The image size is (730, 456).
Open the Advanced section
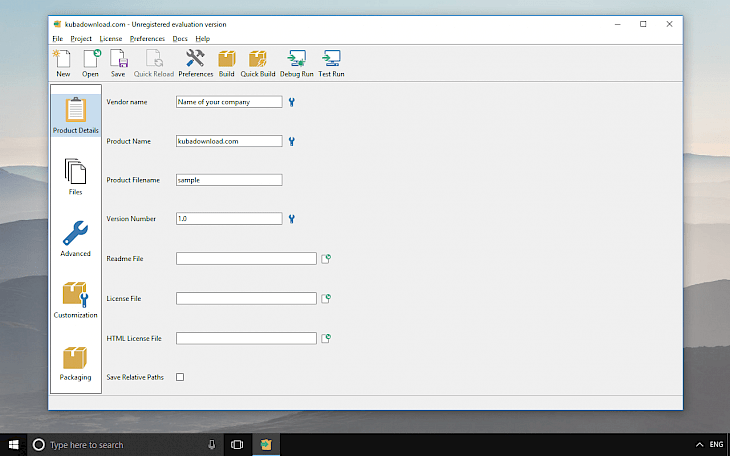[75, 238]
